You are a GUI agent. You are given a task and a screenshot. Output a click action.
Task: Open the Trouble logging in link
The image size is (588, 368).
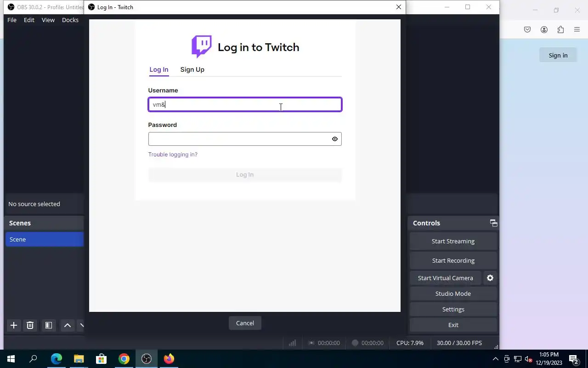[173, 155]
